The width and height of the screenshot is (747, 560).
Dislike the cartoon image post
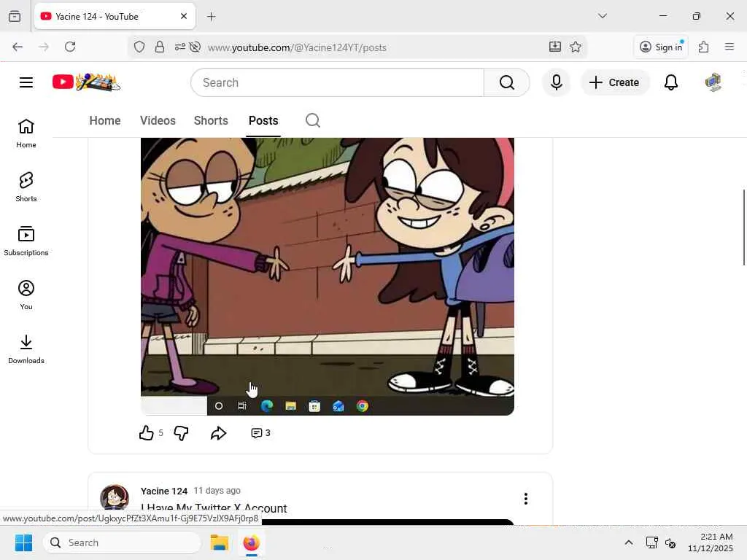[x=181, y=433]
